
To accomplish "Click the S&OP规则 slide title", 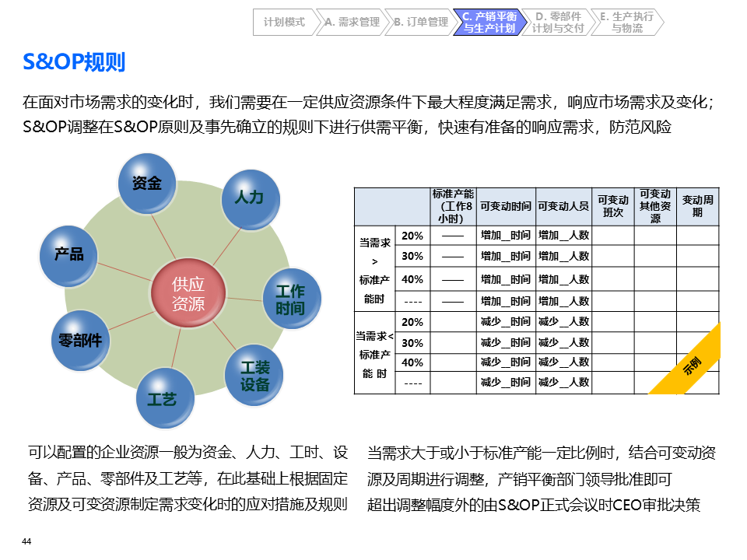I will tap(74, 62).
